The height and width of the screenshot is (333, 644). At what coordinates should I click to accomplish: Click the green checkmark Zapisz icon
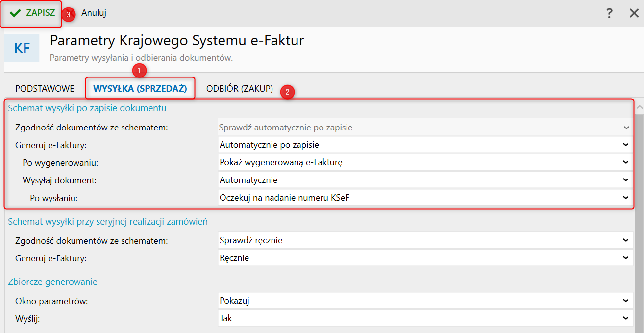tap(15, 13)
